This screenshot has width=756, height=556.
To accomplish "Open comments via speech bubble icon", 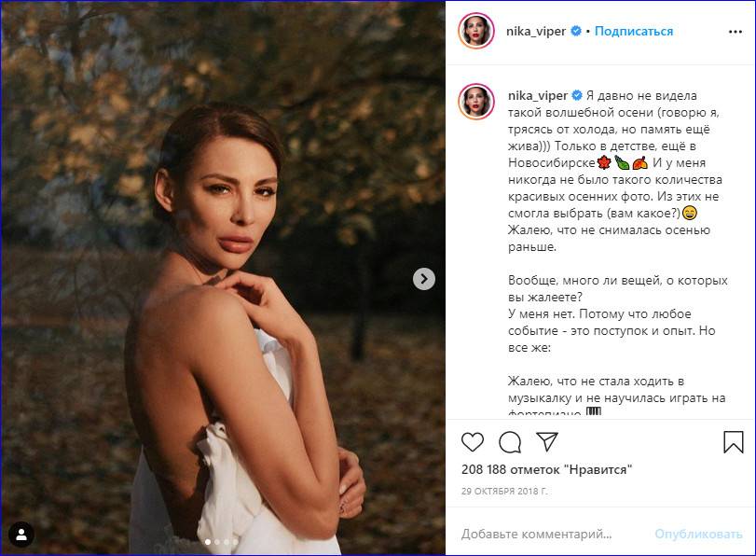I will (510, 442).
